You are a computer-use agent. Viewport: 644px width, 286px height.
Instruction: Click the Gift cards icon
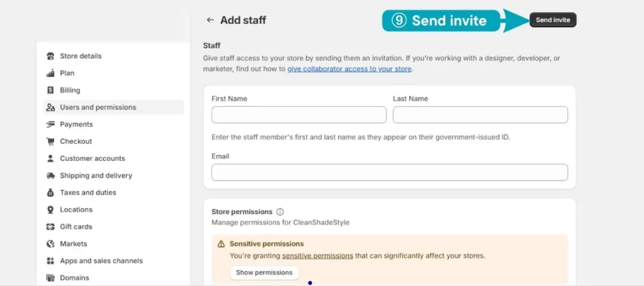click(x=50, y=227)
